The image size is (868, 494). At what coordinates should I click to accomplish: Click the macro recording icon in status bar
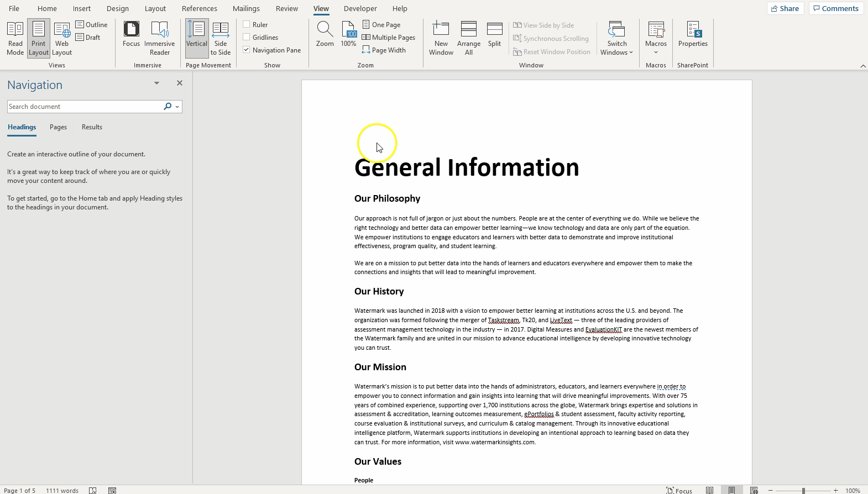click(112, 490)
